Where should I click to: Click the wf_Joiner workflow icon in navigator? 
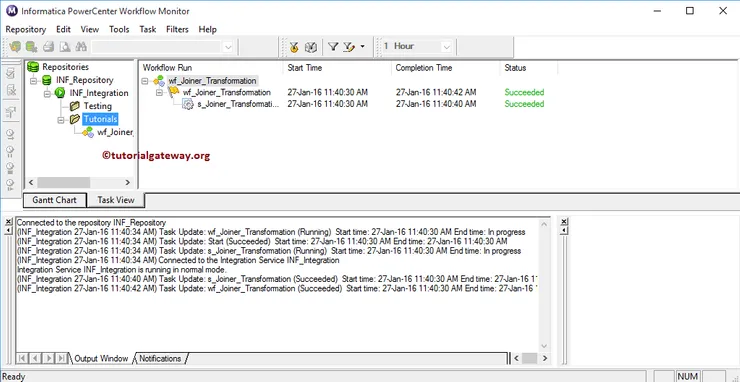(88, 132)
